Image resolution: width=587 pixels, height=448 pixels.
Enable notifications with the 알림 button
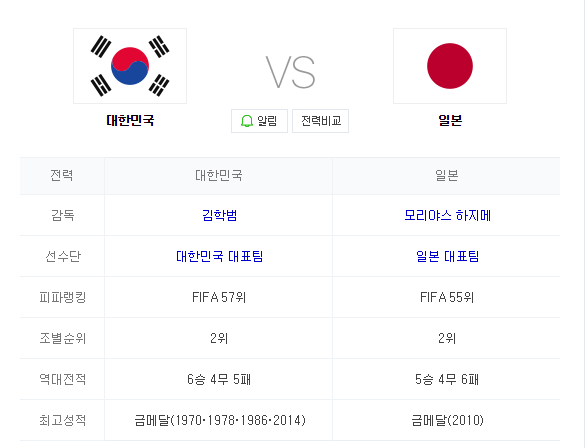259,121
